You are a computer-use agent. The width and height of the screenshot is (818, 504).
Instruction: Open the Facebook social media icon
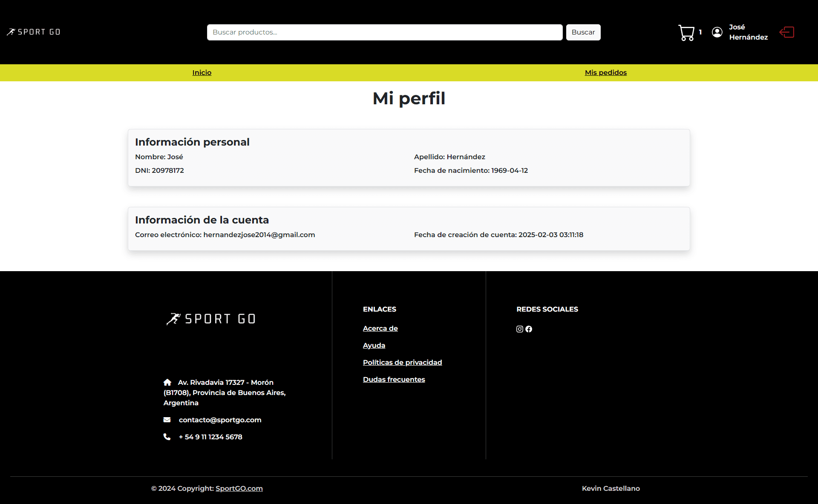(528, 329)
